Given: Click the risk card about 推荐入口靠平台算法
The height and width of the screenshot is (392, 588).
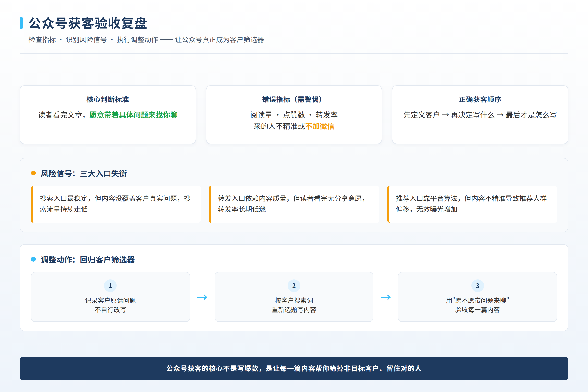Looking at the screenshot, I should (x=472, y=204).
